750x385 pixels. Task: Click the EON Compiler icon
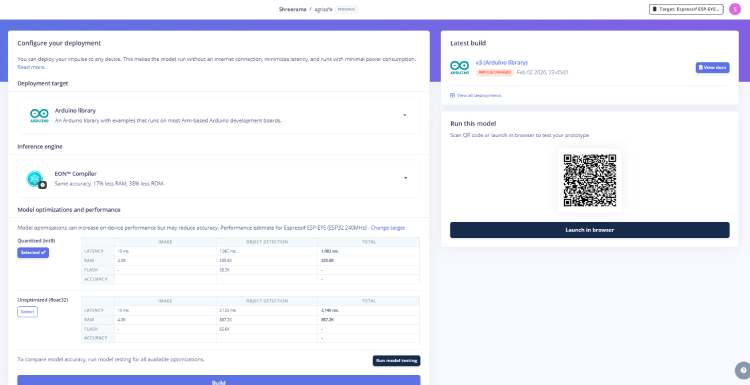click(x=36, y=179)
